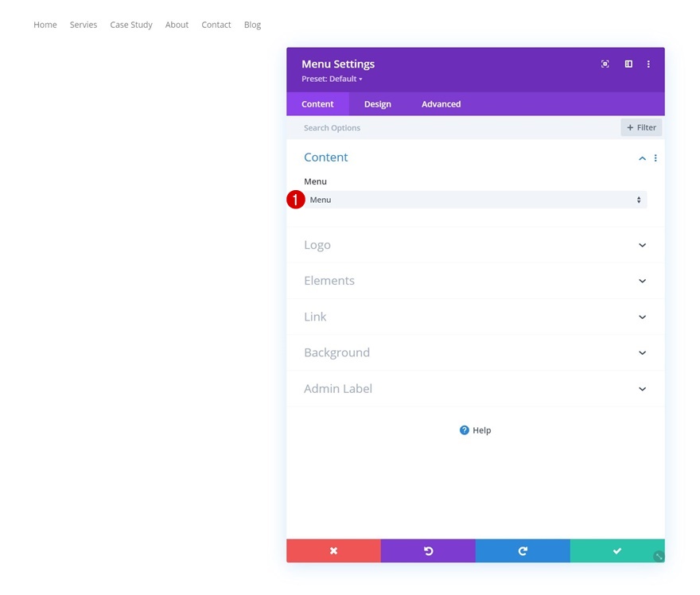This screenshot has height=595, width=700.
Task: Click the + Filter button
Action: pyautogui.click(x=641, y=127)
